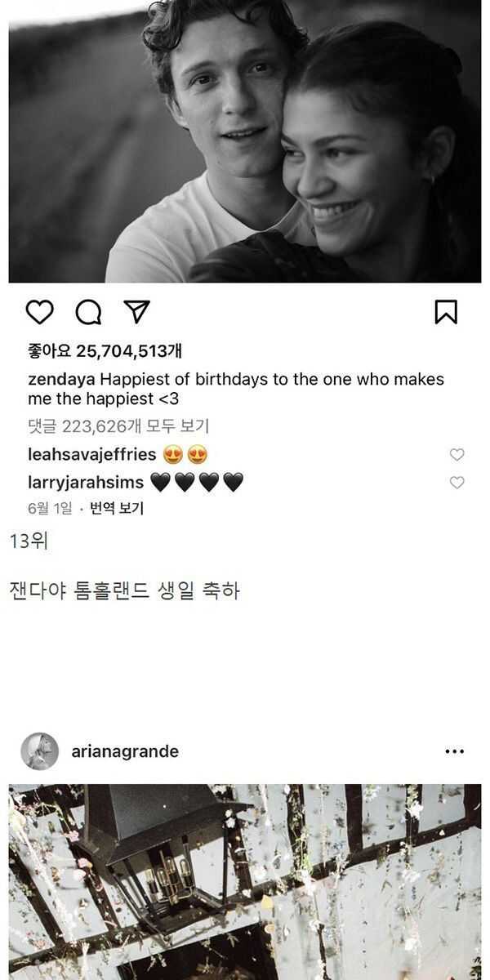Screen dimensions: 490x980
Task: Open zendaya username in caption
Action: (62, 380)
